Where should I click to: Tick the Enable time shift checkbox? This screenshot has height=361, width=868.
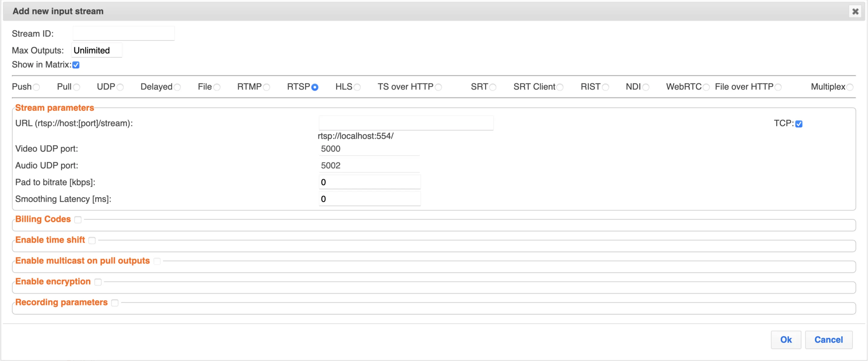click(x=92, y=240)
